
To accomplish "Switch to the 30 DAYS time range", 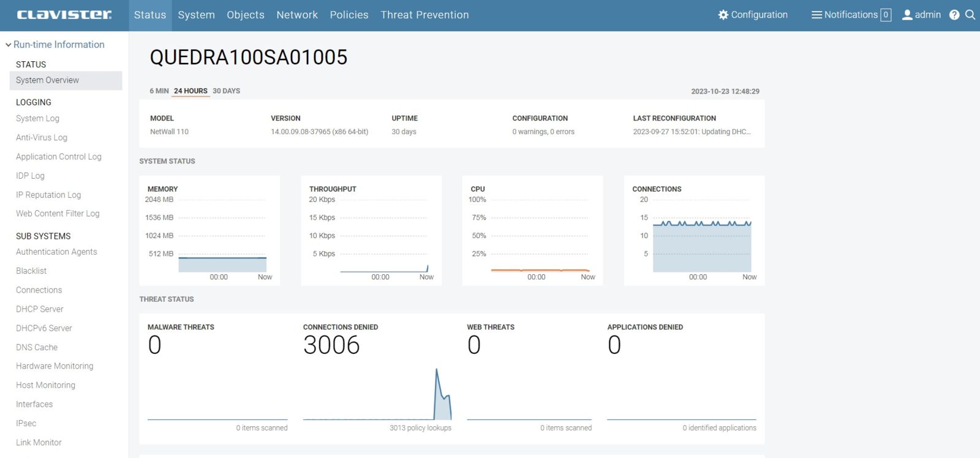I will pos(226,91).
